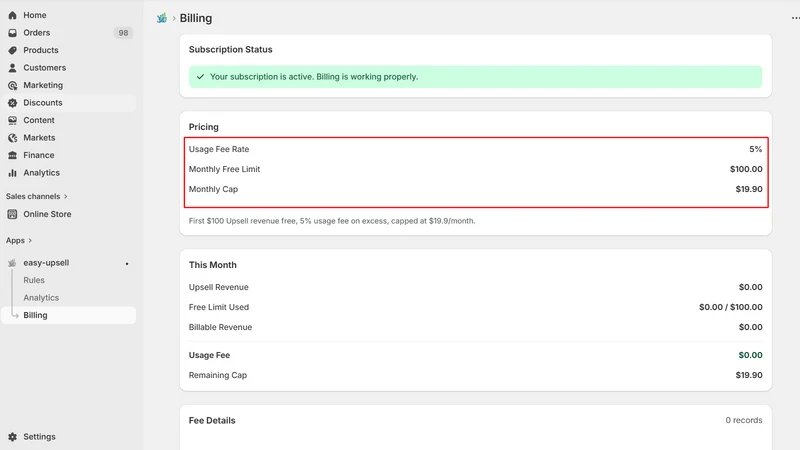Image resolution: width=800 pixels, height=450 pixels.
Task: Click the $0.00 Upsell Revenue value
Action: 751,287
